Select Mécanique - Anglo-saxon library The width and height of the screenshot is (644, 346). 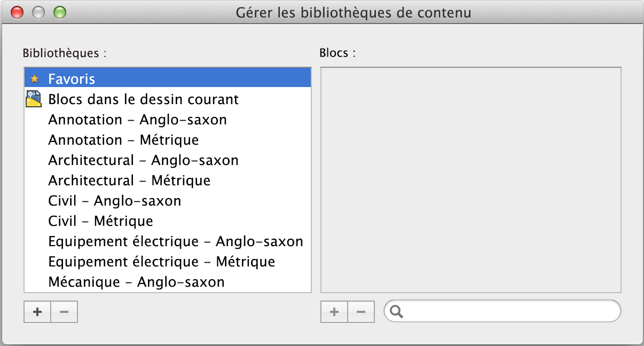(136, 282)
